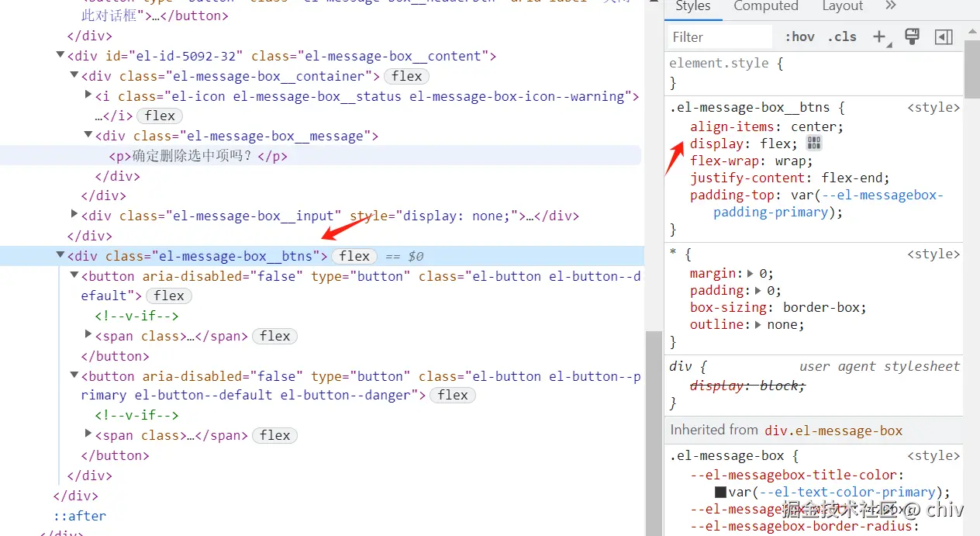Viewport: 980px width, 536px height.
Task: Toggle the computed styles sidebar icon
Action: 944,36
